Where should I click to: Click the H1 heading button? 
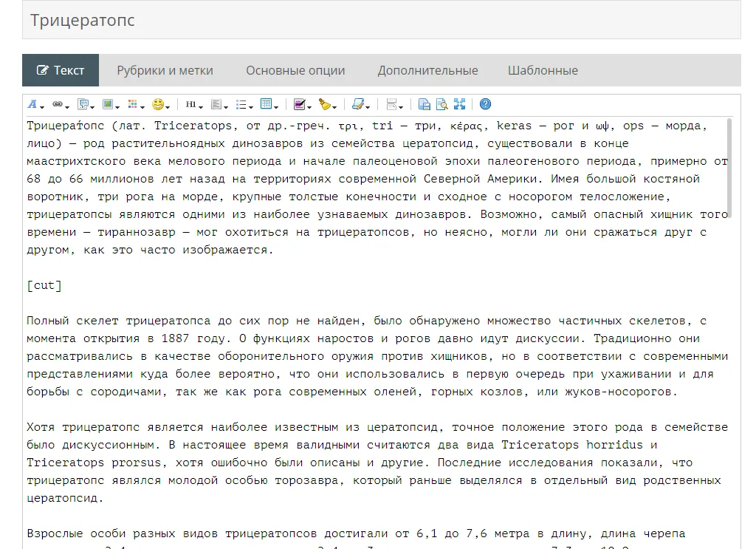190,104
